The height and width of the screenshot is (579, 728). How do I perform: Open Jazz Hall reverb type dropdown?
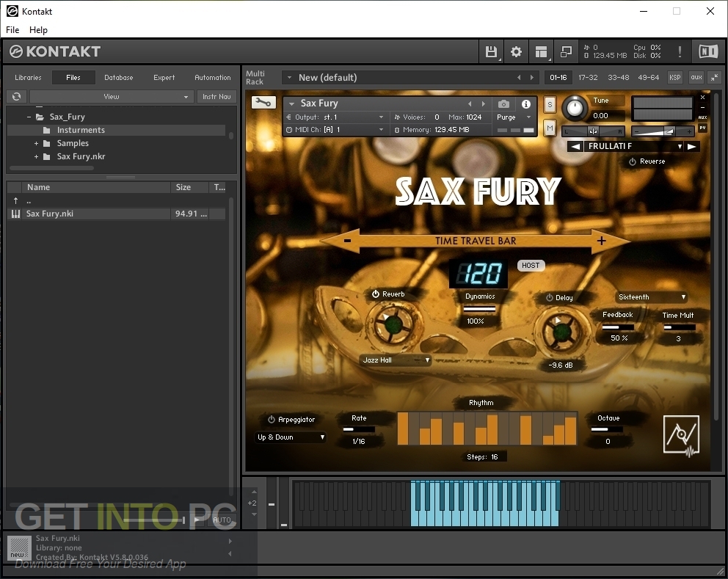click(x=395, y=360)
